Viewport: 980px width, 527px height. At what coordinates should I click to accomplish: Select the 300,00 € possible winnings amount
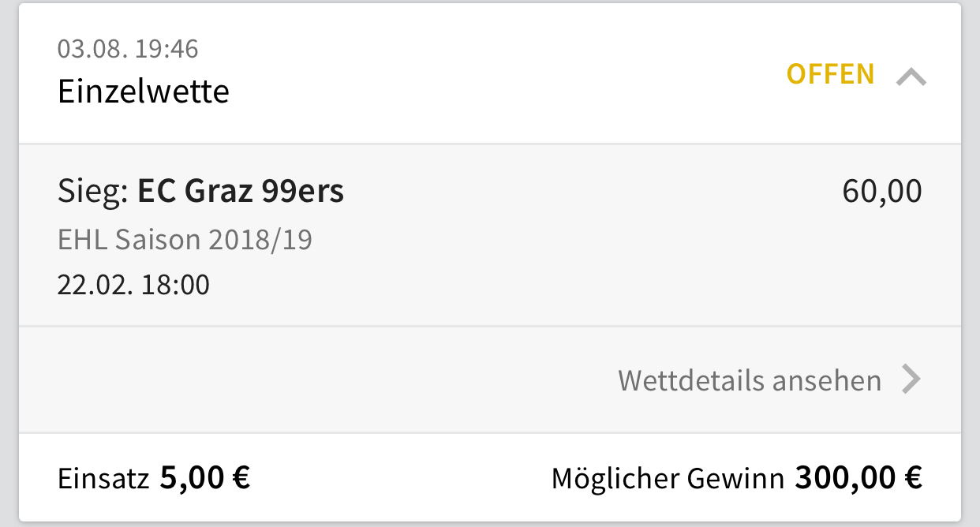[858, 478]
